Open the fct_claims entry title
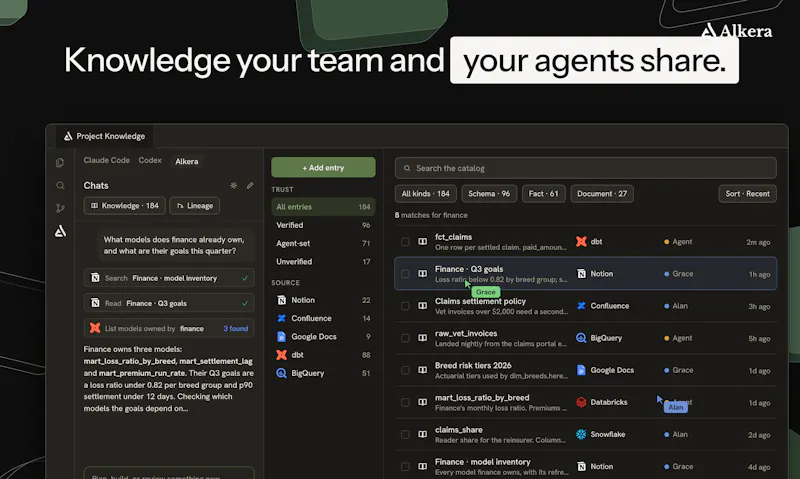 click(x=453, y=237)
